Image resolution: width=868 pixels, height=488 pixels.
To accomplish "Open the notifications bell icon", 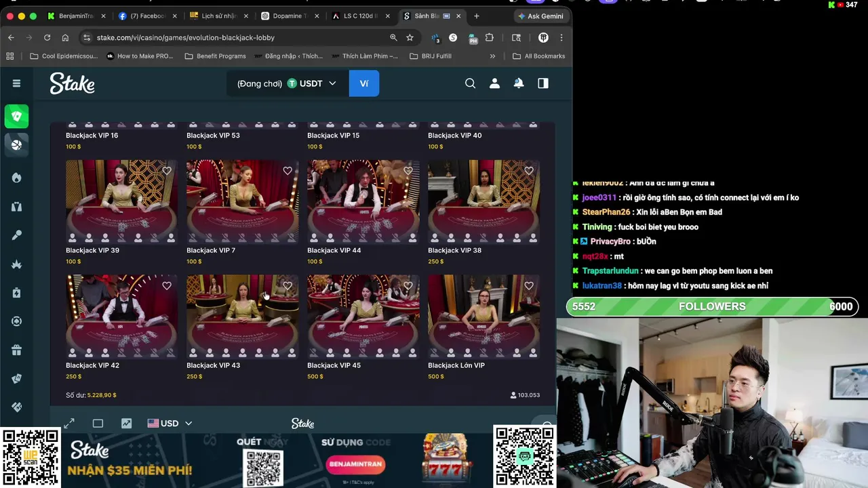I will [x=518, y=83].
